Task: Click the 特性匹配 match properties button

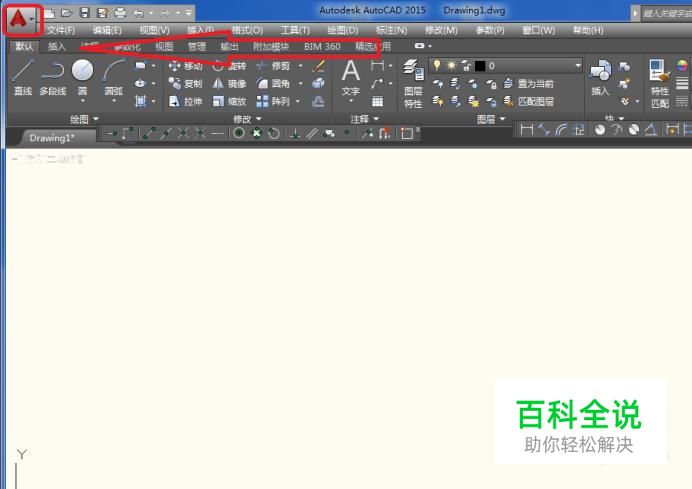Action: pos(660,84)
